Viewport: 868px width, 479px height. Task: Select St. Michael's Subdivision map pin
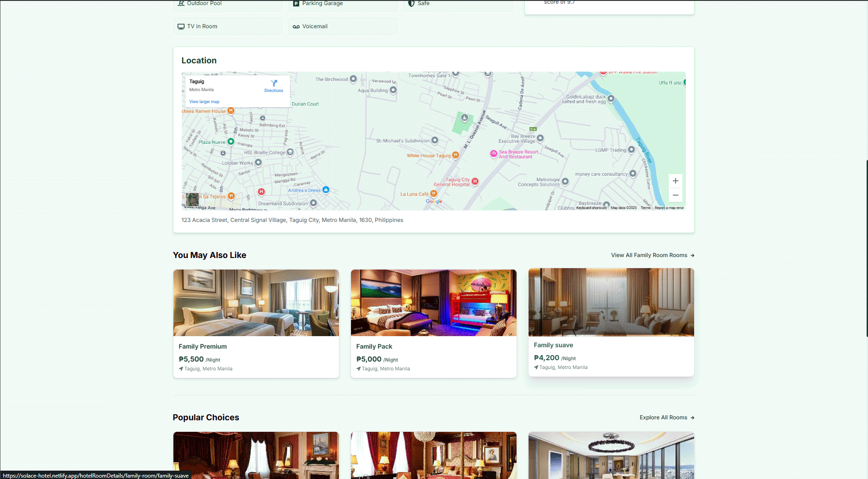tap(435, 140)
